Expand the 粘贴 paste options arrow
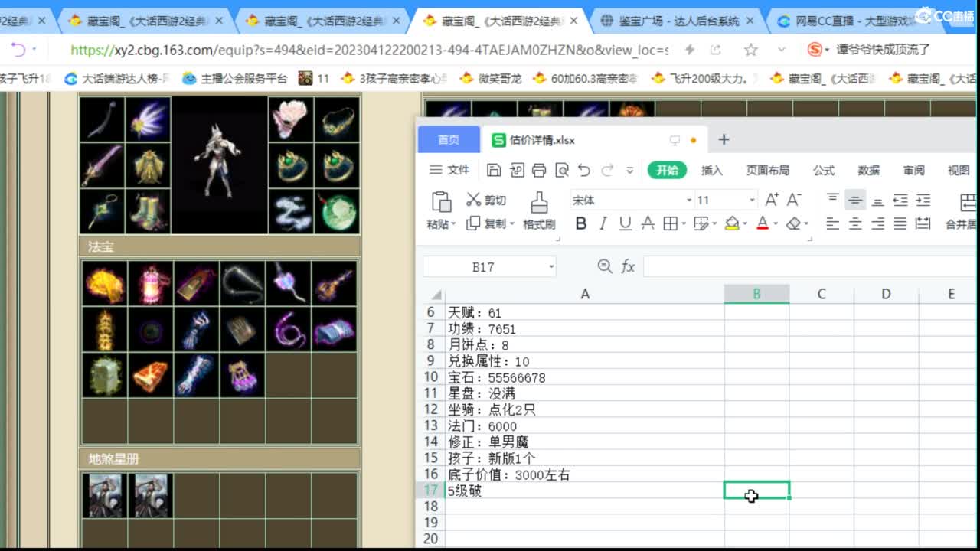The height and width of the screenshot is (551, 980). click(453, 224)
